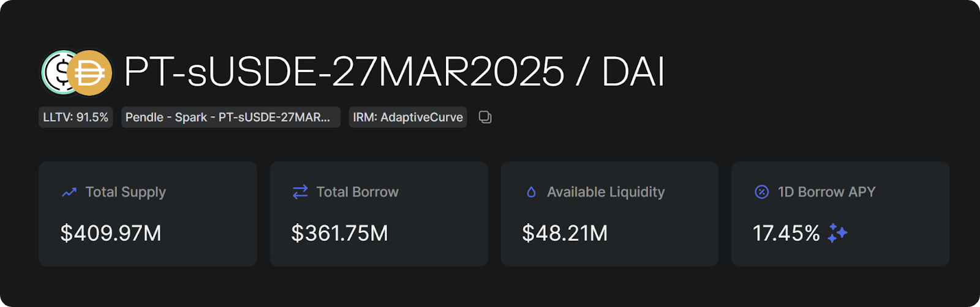The image size is (980, 307).
Task: Click the Available Liquidity droplet icon
Action: click(531, 192)
